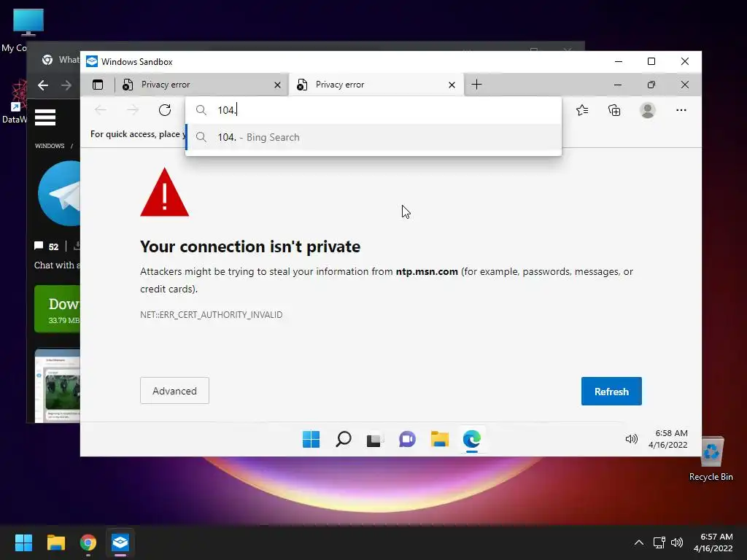This screenshot has height=560, width=747.
Task: Click NET::ERR_CERT_AUTHORITY_INVALID error code
Action: pyautogui.click(x=211, y=315)
